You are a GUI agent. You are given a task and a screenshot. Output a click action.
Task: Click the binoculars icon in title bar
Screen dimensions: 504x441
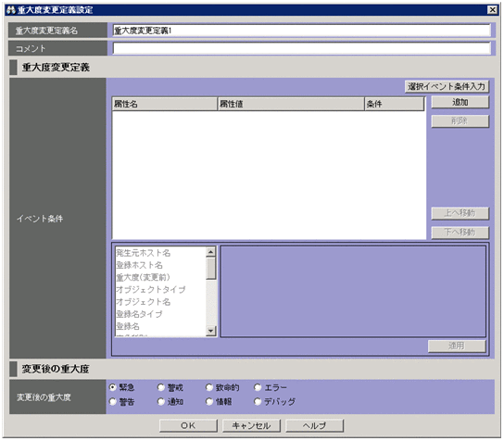pyautogui.click(x=10, y=10)
